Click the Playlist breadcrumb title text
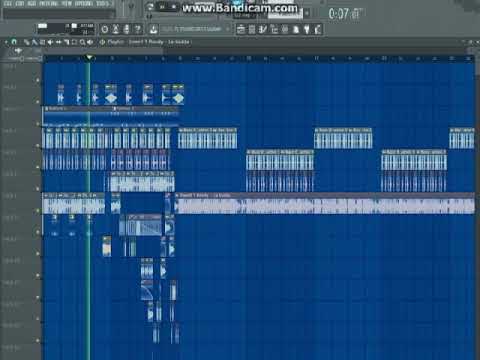Image resolution: width=480 pixels, height=360 pixels. (x=149, y=42)
